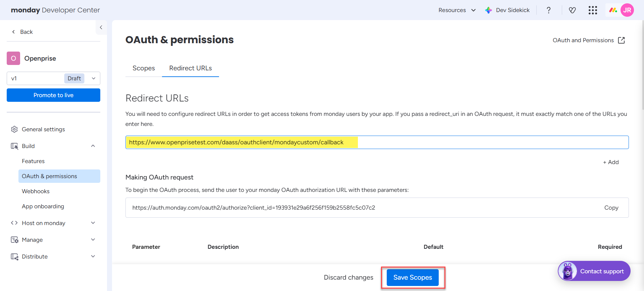644x291 pixels.
Task: Click the General settings gear icon
Action: 14,129
